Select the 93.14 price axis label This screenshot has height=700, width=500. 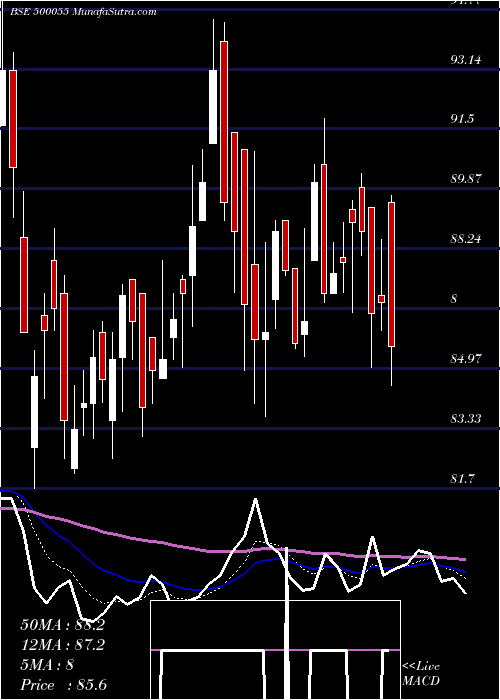[466, 59]
